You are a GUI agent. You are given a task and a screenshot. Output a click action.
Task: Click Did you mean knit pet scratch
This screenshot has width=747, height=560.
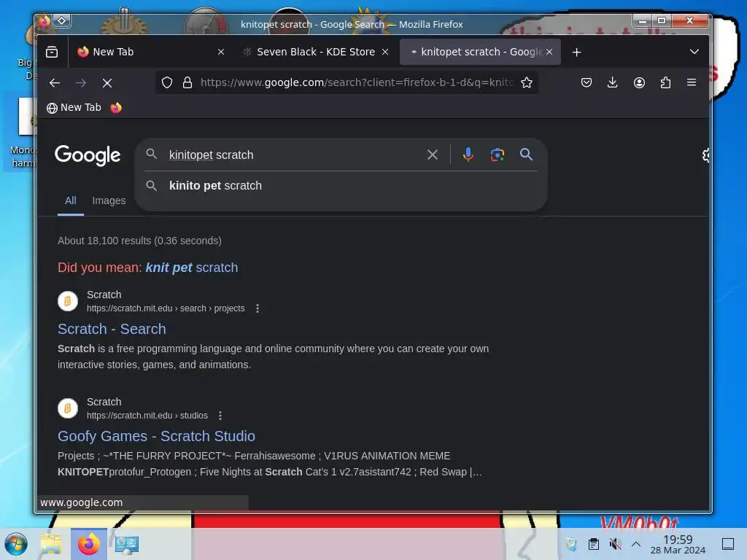coord(192,268)
